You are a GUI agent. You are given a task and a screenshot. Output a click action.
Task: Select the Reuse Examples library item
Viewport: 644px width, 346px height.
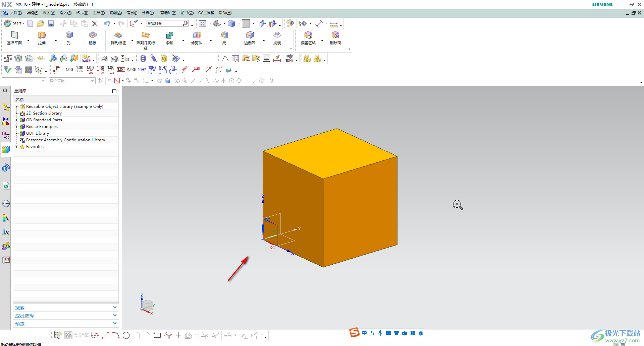point(42,127)
